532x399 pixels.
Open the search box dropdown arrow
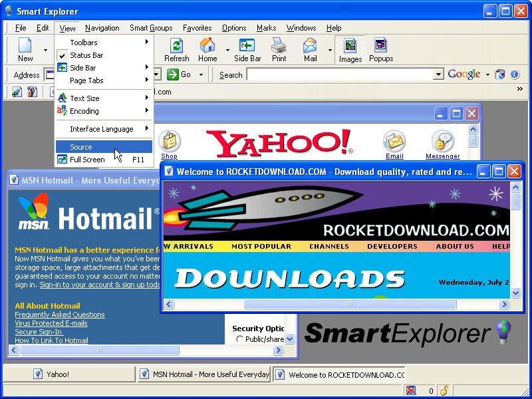click(438, 75)
